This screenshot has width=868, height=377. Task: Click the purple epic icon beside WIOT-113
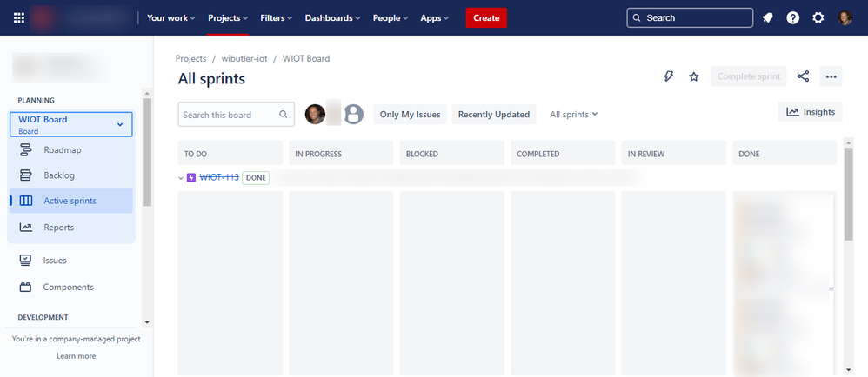click(191, 177)
